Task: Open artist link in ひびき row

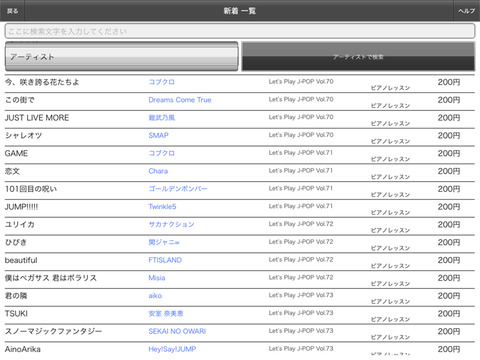Action: (x=164, y=242)
